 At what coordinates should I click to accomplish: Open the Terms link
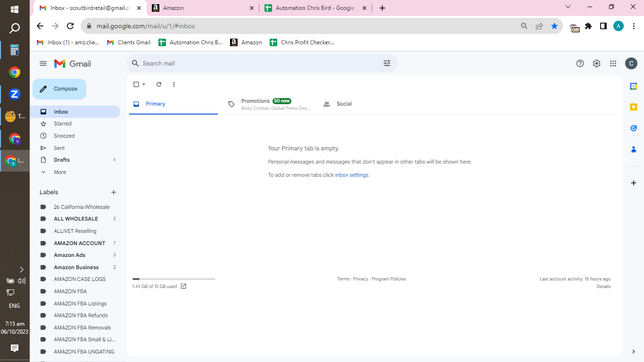343,279
